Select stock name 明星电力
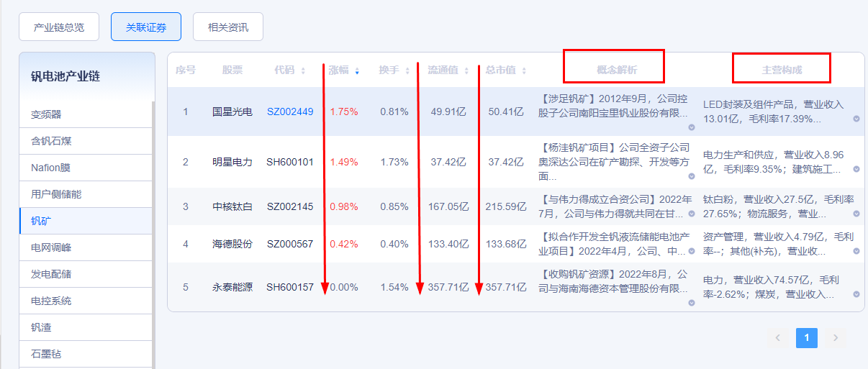This screenshot has width=868, height=369. point(232,162)
